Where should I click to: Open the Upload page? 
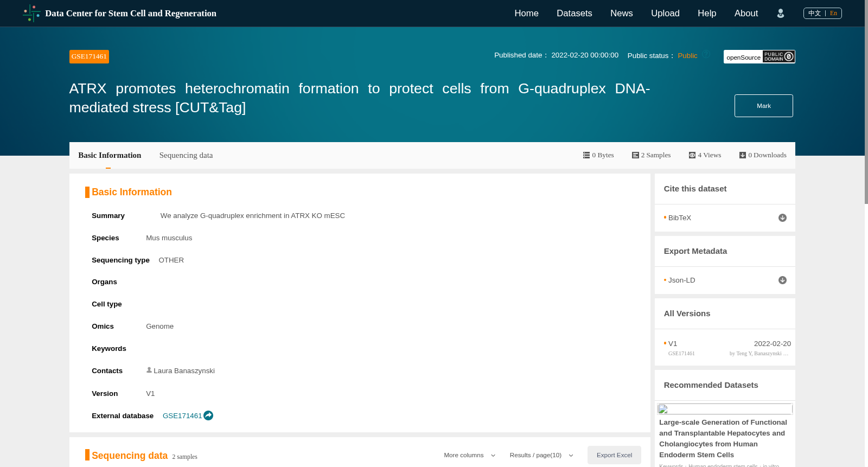[665, 14]
